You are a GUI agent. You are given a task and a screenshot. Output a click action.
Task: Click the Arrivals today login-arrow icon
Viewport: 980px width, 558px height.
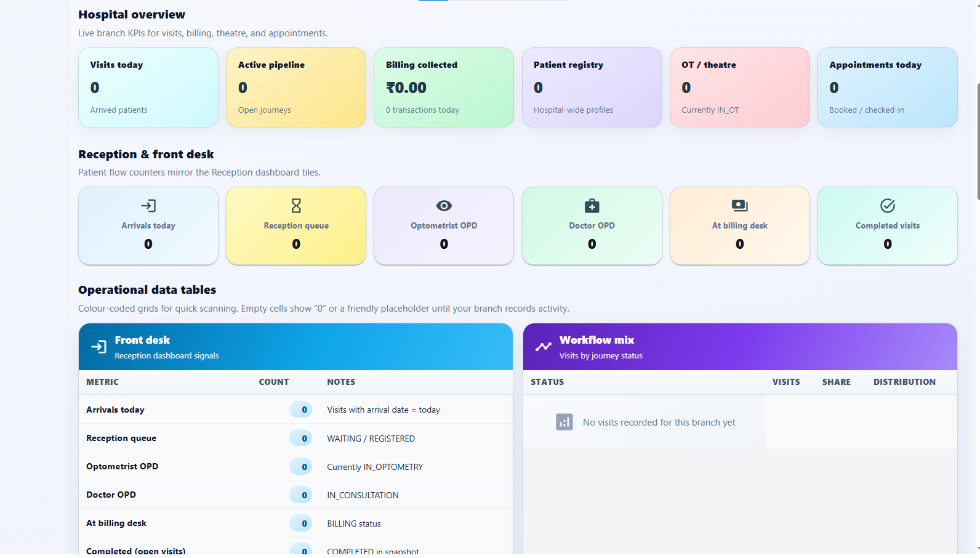[148, 206]
